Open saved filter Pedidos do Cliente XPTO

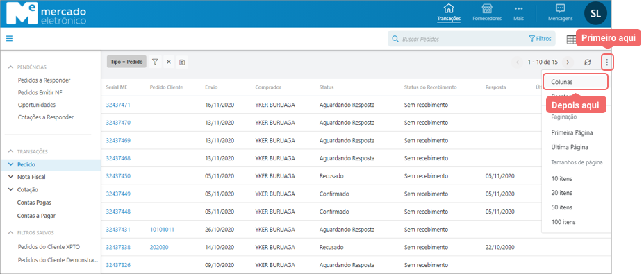pos(49,247)
